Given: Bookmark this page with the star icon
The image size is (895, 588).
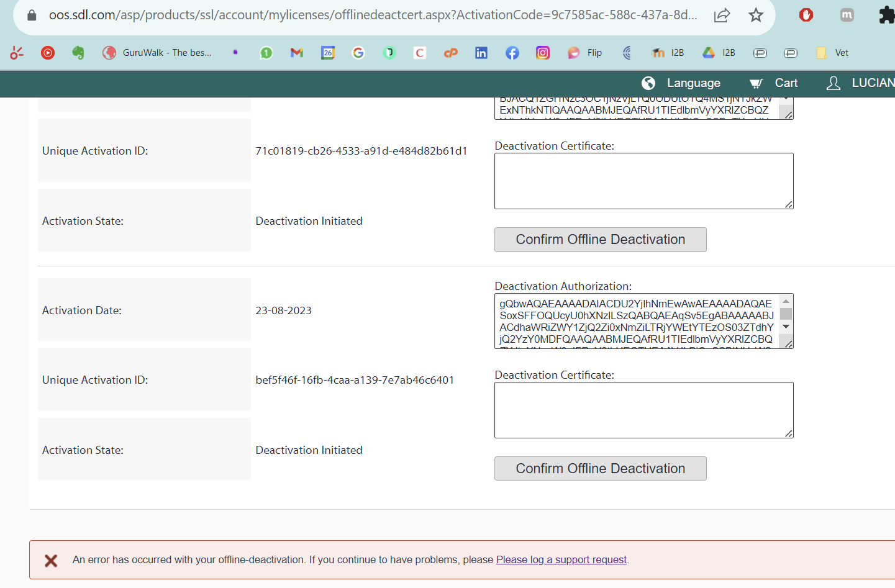Looking at the screenshot, I should pyautogui.click(x=756, y=15).
